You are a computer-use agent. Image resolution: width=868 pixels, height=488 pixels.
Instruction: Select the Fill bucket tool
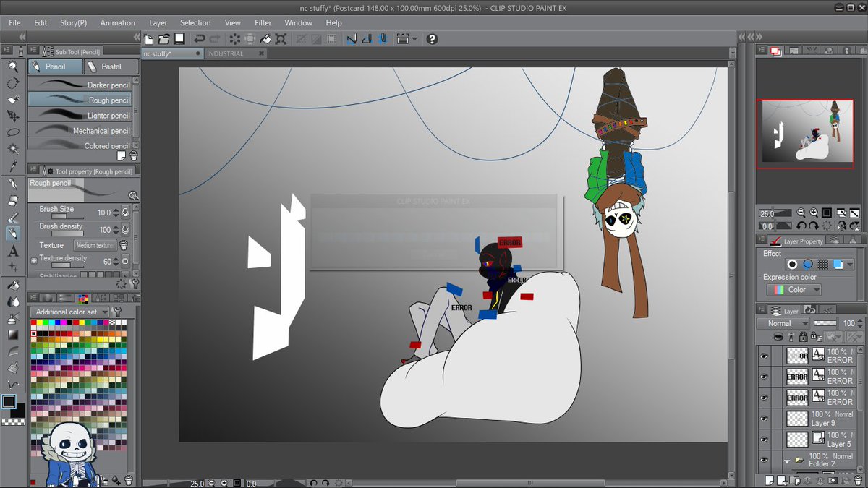click(12, 285)
